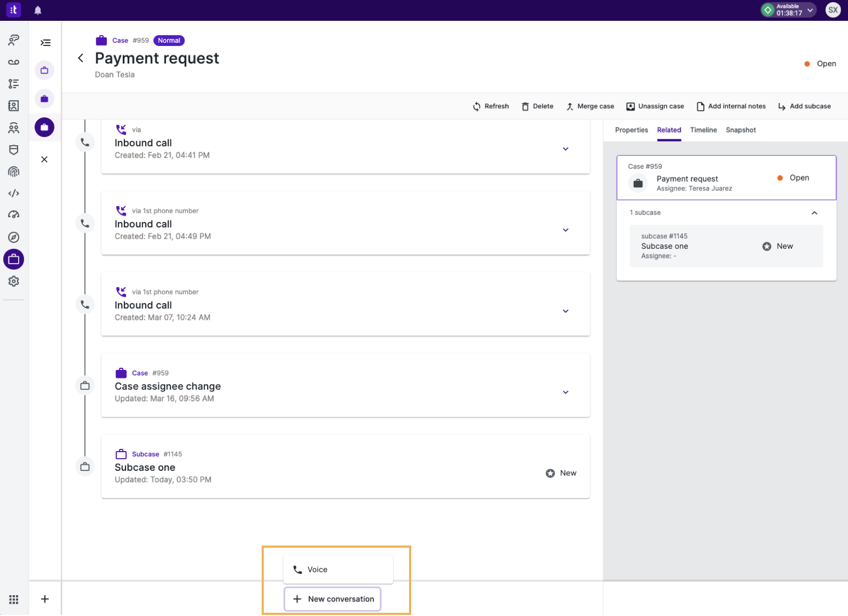Expand the inbound call created Feb 21, 04:41 PM
Viewport: 848px width, 616px height.
pos(566,149)
